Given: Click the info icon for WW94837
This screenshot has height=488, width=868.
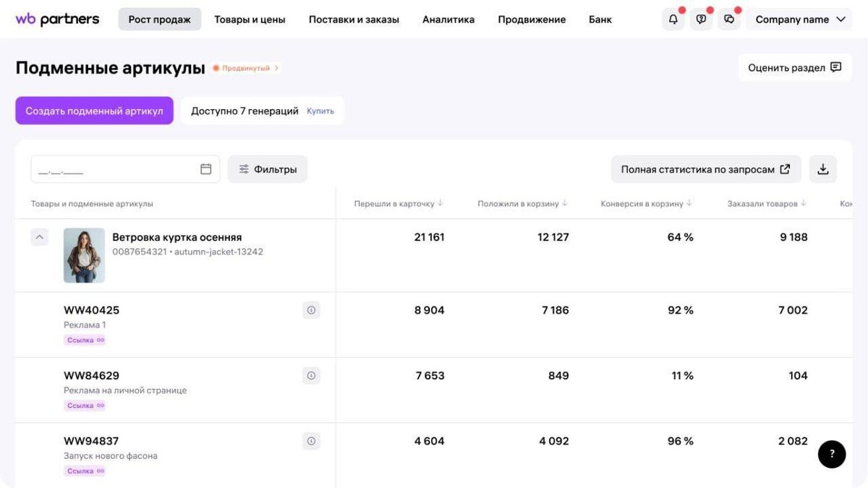Looking at the screenshot, I should click(311, 441).
